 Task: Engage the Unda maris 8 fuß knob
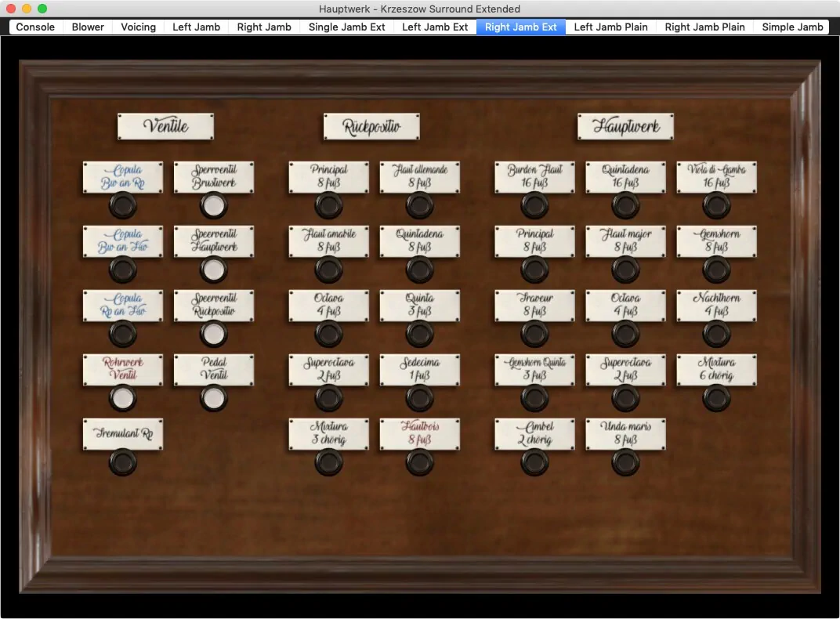(625, 462)
